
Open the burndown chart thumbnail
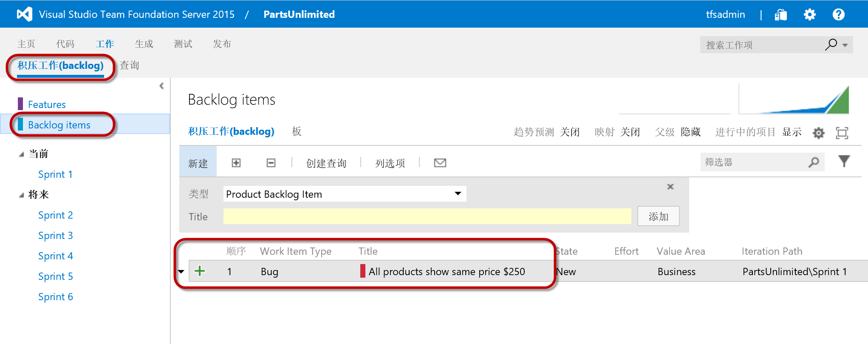point(794,100)
